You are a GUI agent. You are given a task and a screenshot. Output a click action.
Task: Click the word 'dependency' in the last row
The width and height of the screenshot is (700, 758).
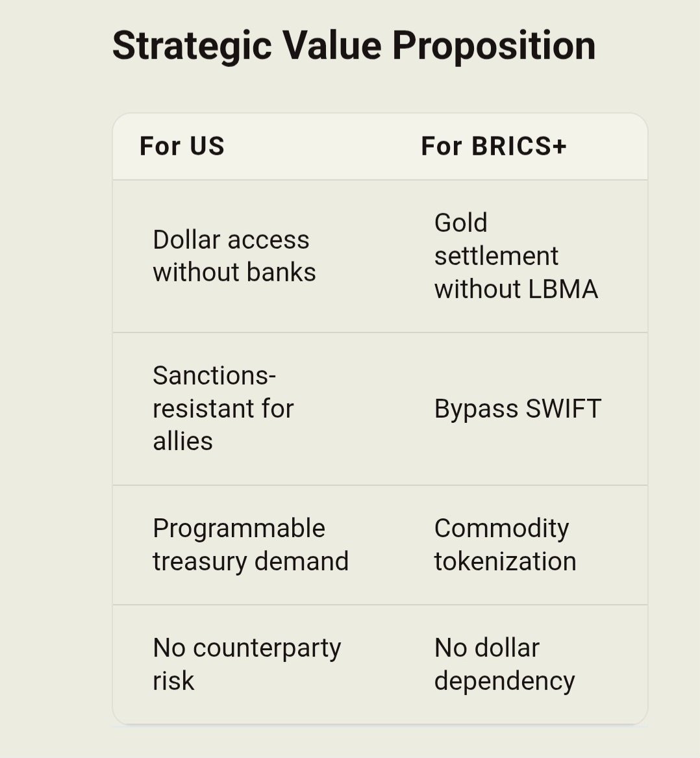[504, 681]
